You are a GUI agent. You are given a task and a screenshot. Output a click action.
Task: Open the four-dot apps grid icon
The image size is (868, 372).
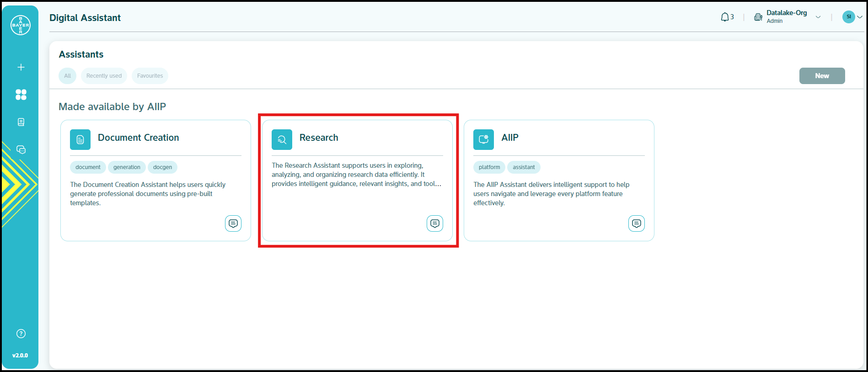(21, 95)
